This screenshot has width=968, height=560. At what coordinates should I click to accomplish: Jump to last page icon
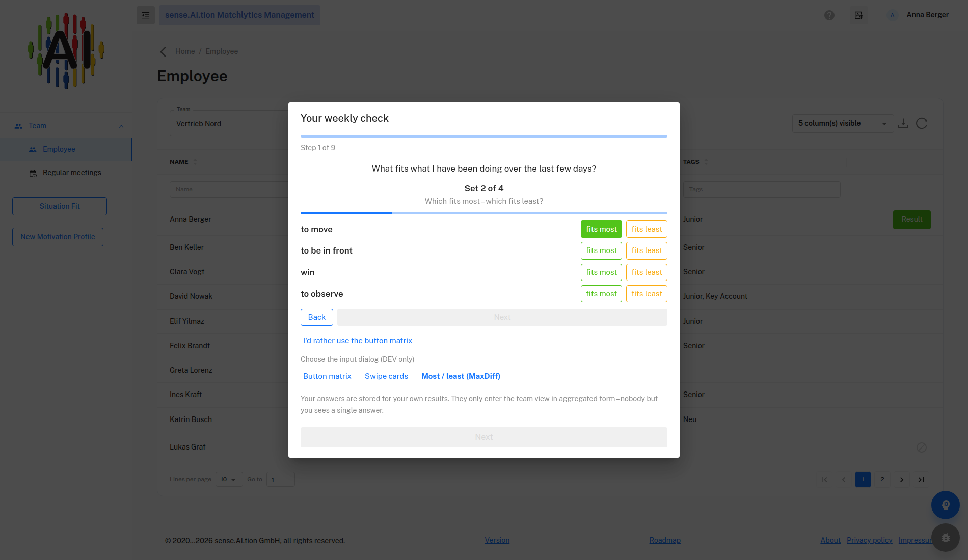tap(921, 480)
